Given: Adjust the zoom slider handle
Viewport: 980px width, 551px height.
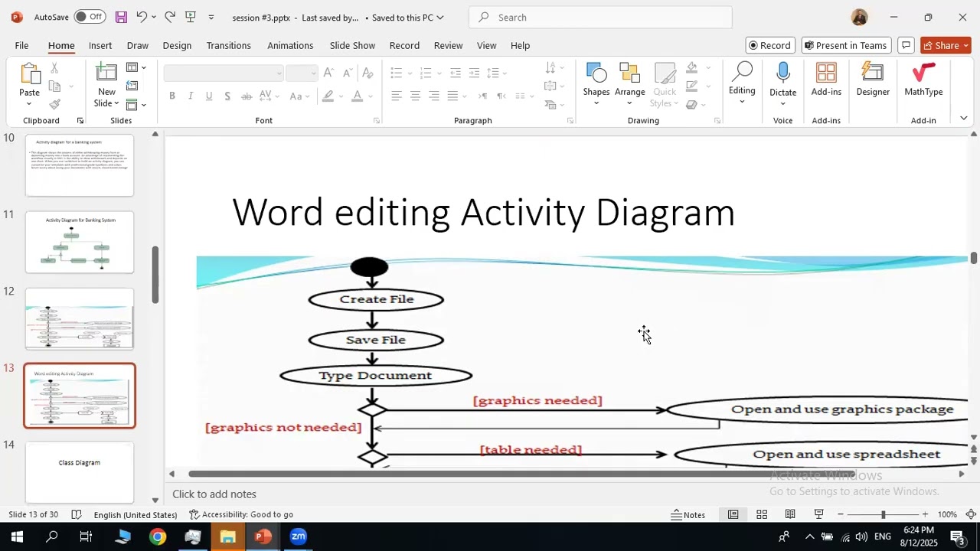Looking at the screenshot, I should click(883, 514).
